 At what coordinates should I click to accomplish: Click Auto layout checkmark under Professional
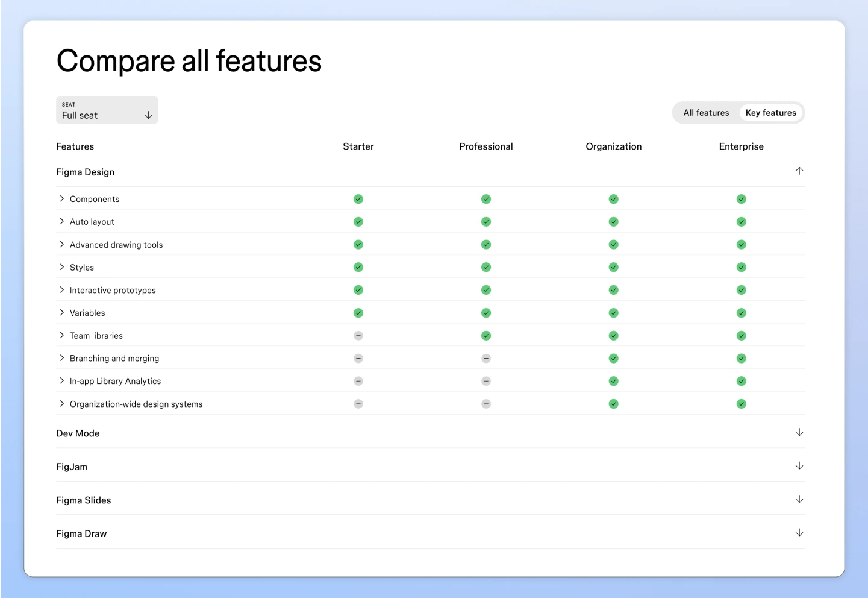tap(486, 222)
